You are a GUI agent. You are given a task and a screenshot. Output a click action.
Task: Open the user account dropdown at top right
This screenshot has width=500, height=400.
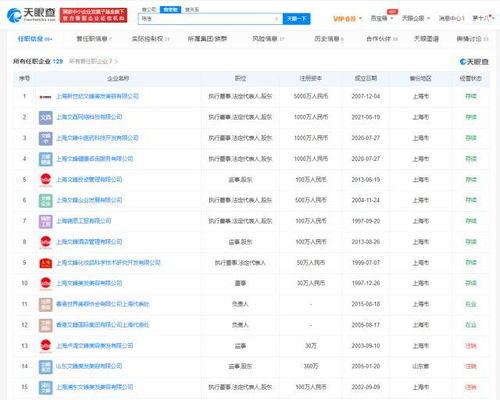pyautogui.click(x=483, y=18)
